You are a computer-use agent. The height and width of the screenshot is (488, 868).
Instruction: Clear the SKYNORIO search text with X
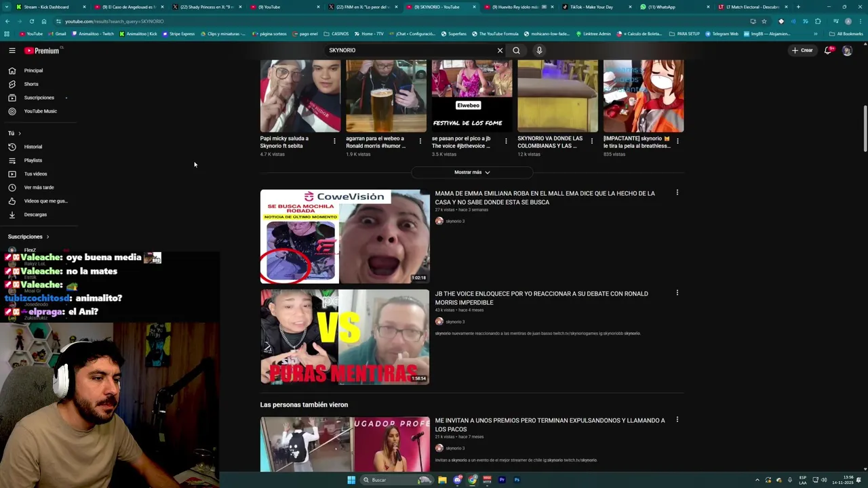pyautogui.click(x=500, y=50)
